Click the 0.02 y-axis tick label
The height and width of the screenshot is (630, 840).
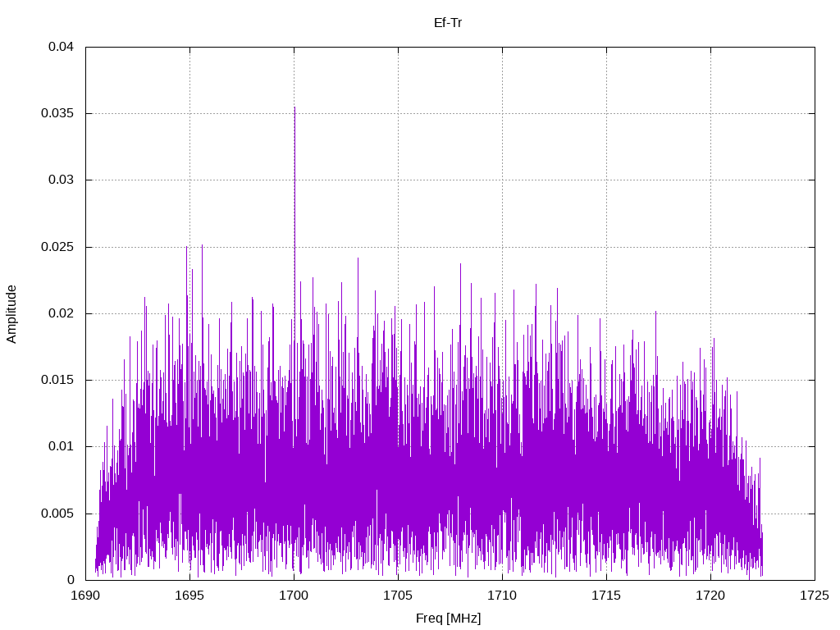coord(61,313)
